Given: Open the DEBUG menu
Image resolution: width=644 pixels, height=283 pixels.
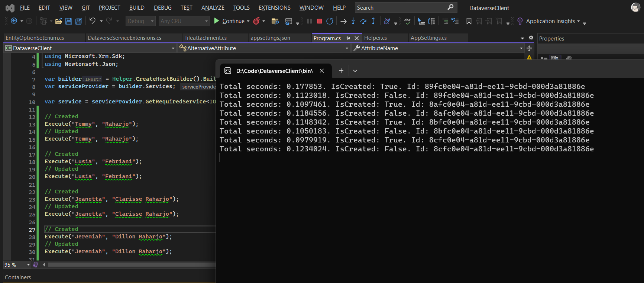Looking at the screenshot, I should (163, 8).
